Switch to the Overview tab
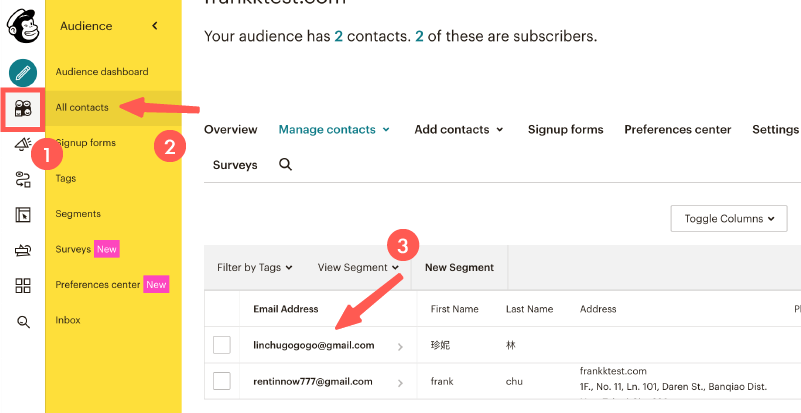 [x=231, y=130]
